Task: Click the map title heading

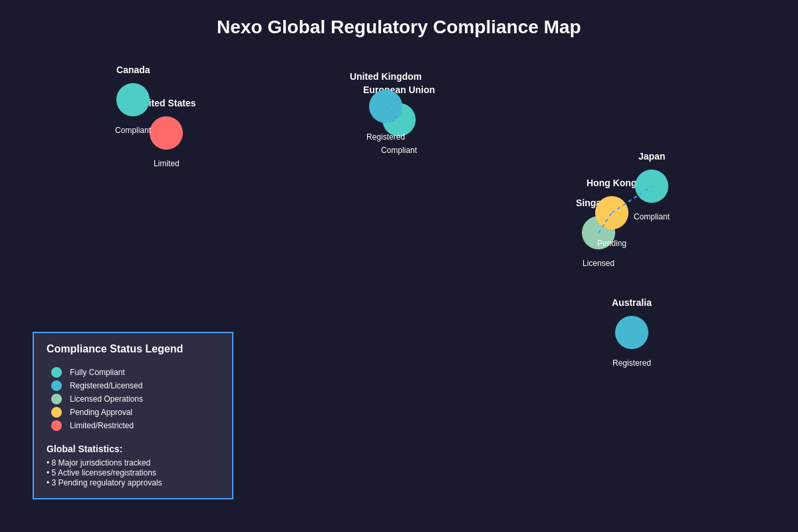Action: [x=399, y=27]
